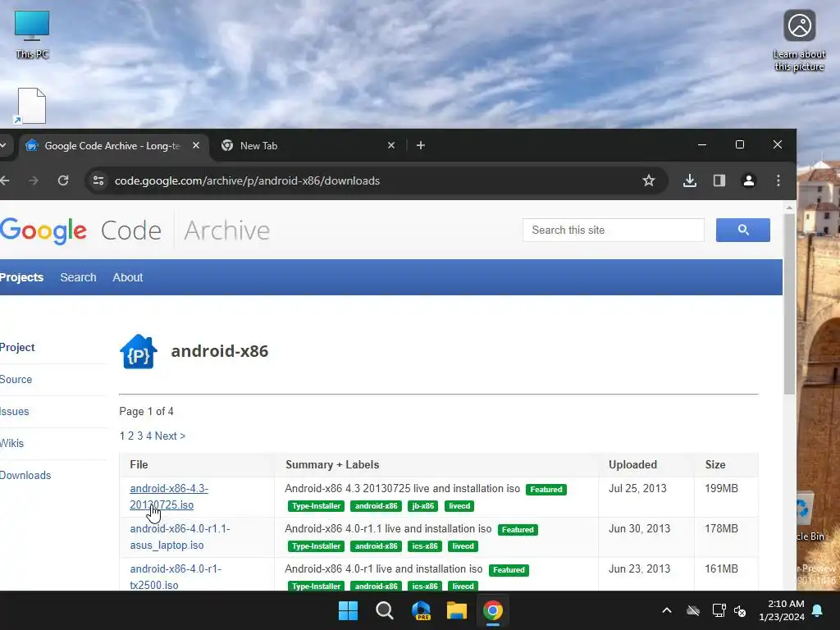The height and width of the screenshot is (630, 840).
Task: Click the android-x86 project house icon
Action: click(138, 351)
